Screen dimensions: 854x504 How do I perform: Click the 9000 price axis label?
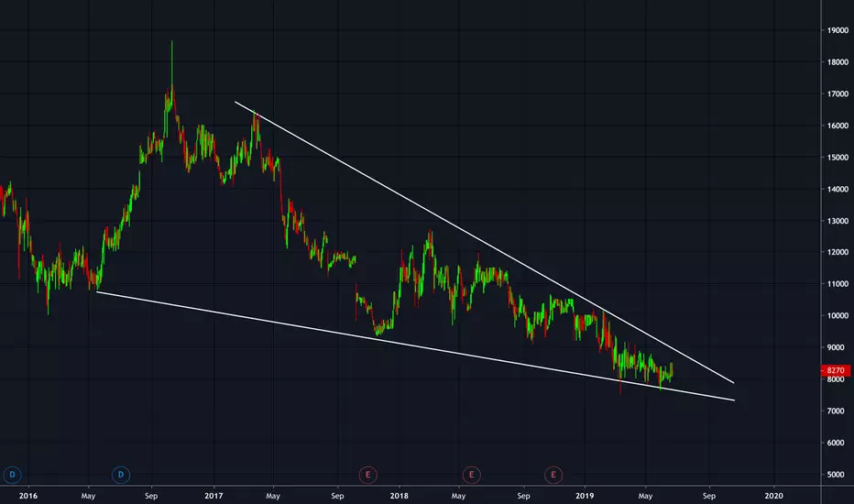pyautogui.click(x=838, y=347)
